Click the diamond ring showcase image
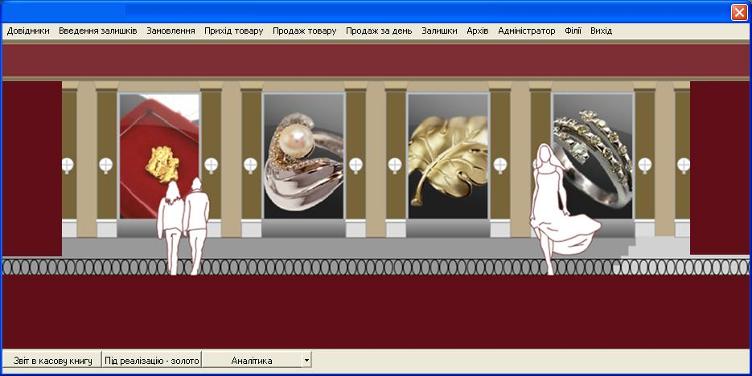This screenshot has width=752, height=376. point(593,156)
